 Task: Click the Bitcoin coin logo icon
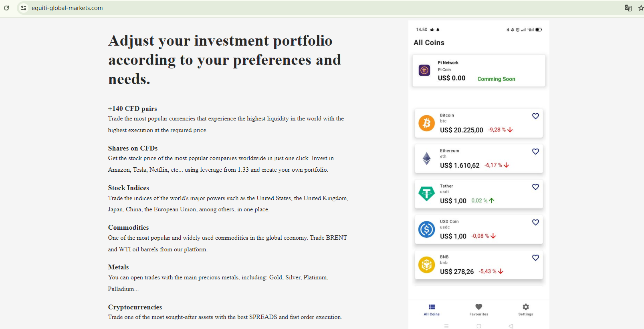[426, 123]
